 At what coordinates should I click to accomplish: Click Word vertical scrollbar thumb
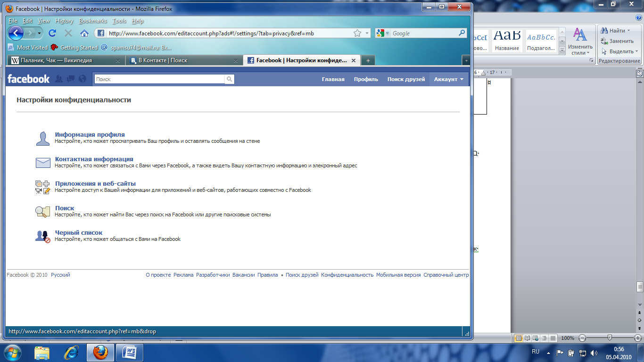640,287
